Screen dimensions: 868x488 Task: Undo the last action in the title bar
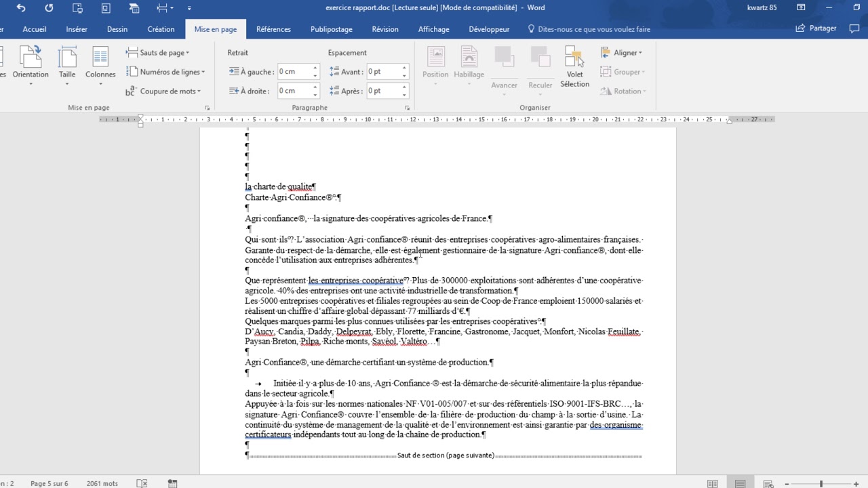(21, 8)
